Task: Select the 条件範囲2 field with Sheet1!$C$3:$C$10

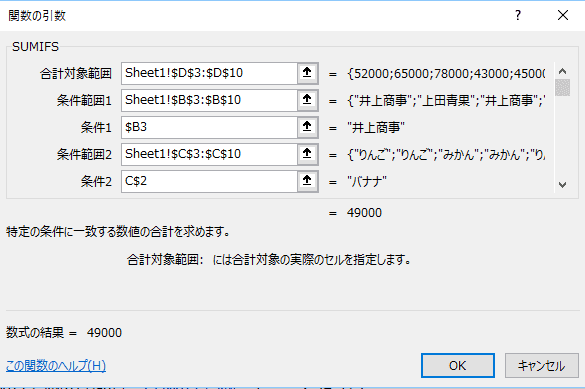Action: tap(209, 154)
